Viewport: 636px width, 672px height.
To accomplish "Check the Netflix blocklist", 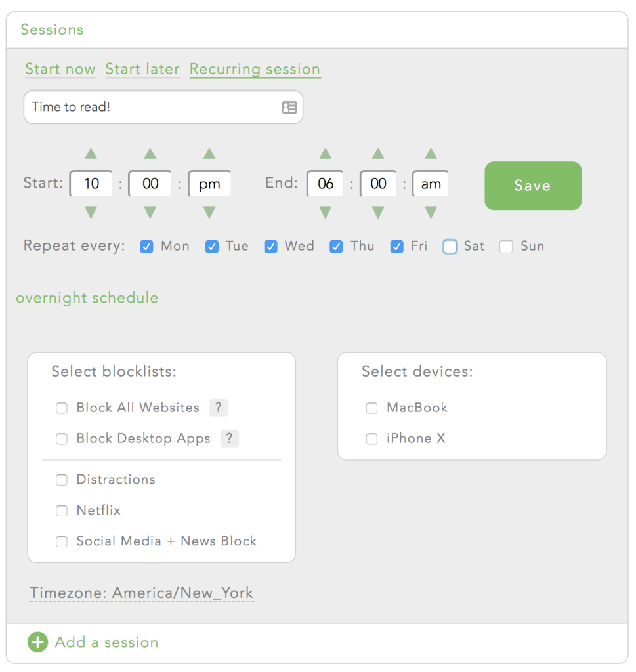I will coord(62,511).
